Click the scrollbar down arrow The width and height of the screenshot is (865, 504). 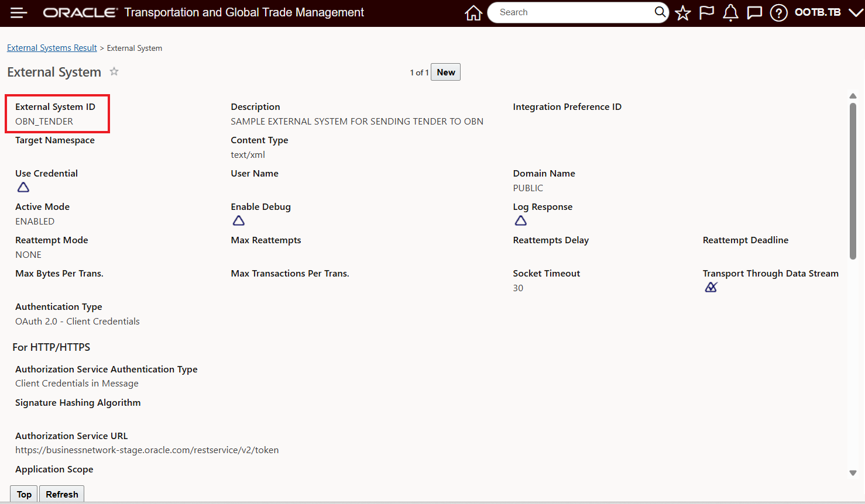click(x=853, y=473)
